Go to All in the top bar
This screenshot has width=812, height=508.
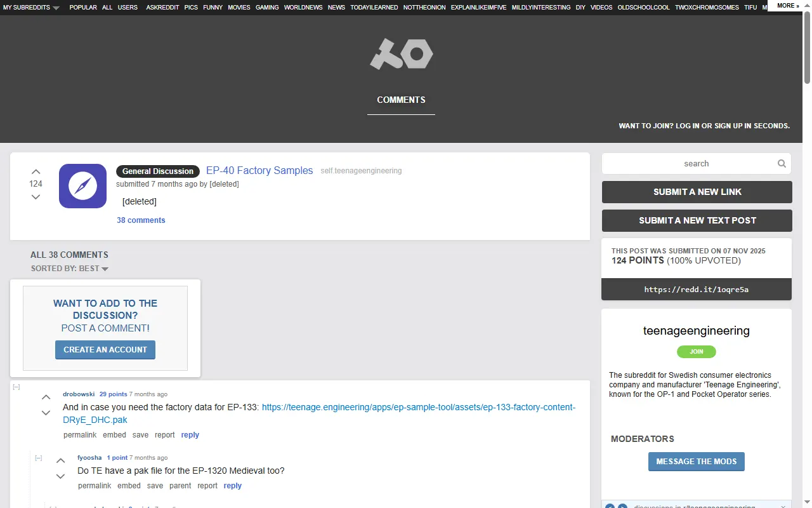point(107,8)
